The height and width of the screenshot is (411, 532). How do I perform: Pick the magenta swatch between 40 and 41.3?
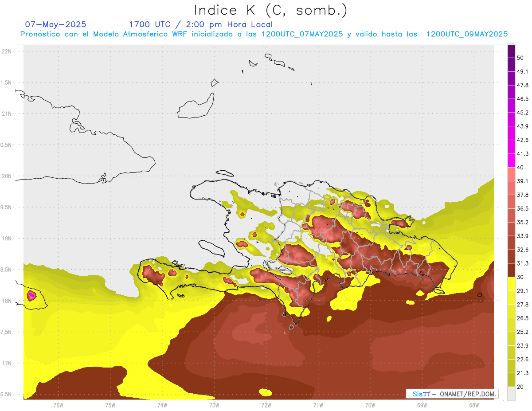point(511,160)
